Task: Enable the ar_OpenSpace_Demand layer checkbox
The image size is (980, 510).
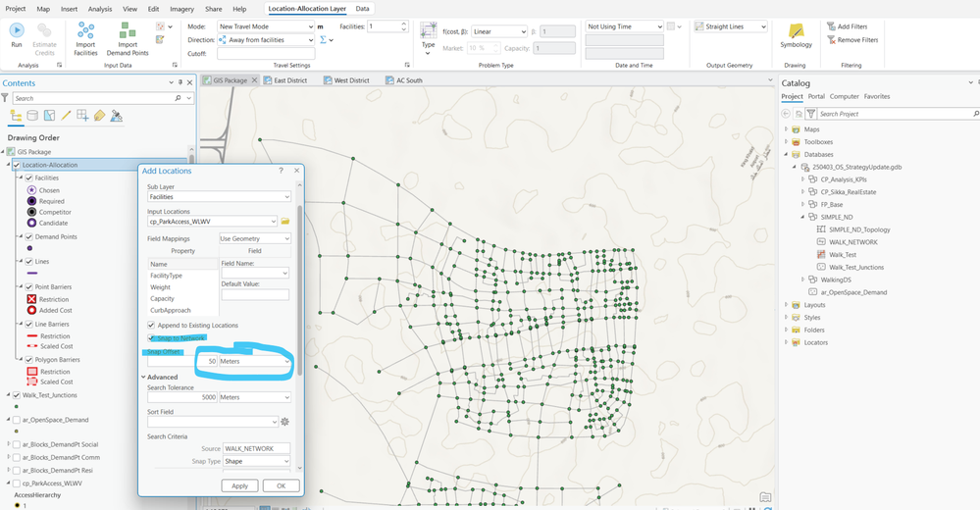Action: [x=17, y=420]
